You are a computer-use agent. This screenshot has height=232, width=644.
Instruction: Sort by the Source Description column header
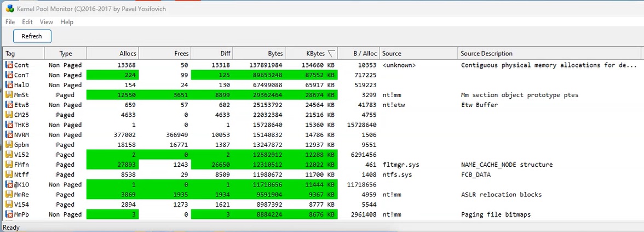[x=549, y=54]
